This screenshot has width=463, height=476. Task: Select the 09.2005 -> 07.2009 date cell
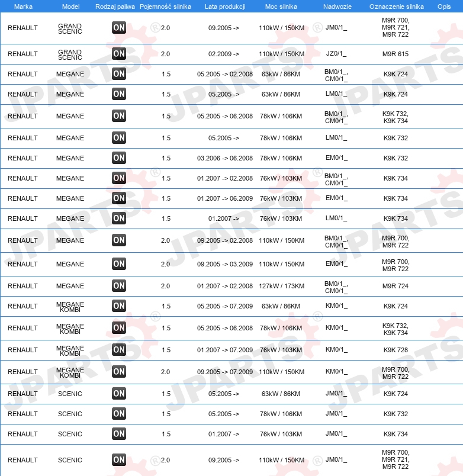[x=224, y=372]
